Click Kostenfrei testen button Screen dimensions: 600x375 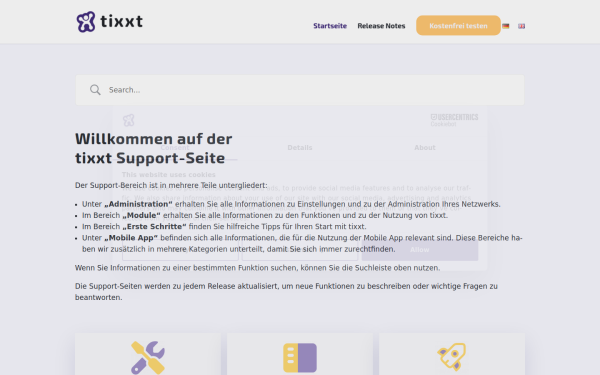[x=458, y=26]
